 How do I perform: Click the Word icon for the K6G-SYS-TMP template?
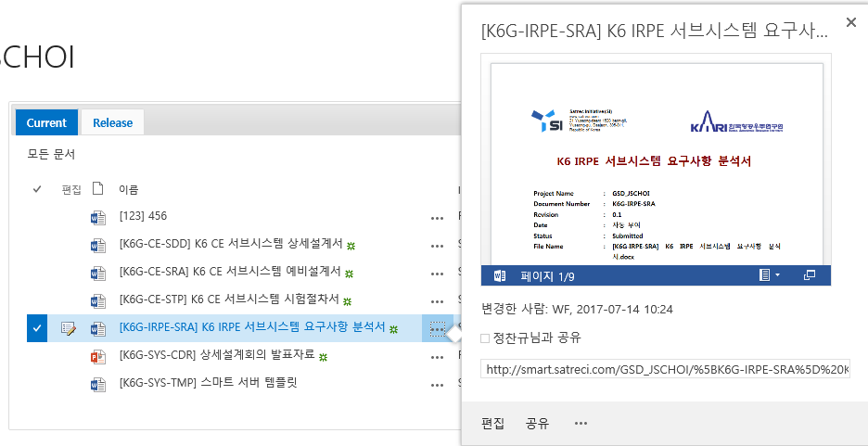97,383
